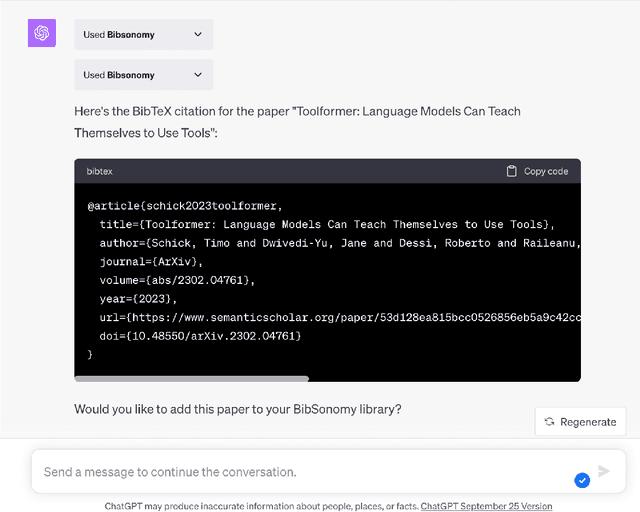
Task: Click the ChatGPT avatar icon
Action: coord(42,34)
